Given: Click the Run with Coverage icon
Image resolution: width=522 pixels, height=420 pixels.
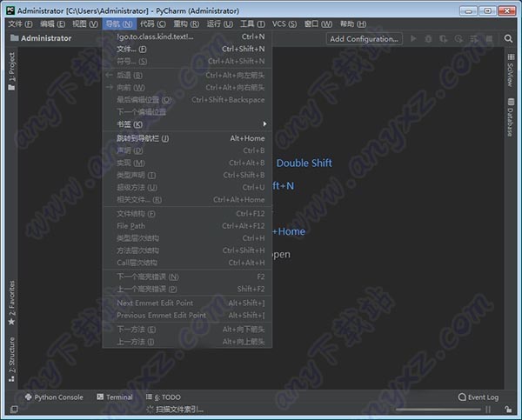Looking at the screenshot, I should [x=443, y=38].
